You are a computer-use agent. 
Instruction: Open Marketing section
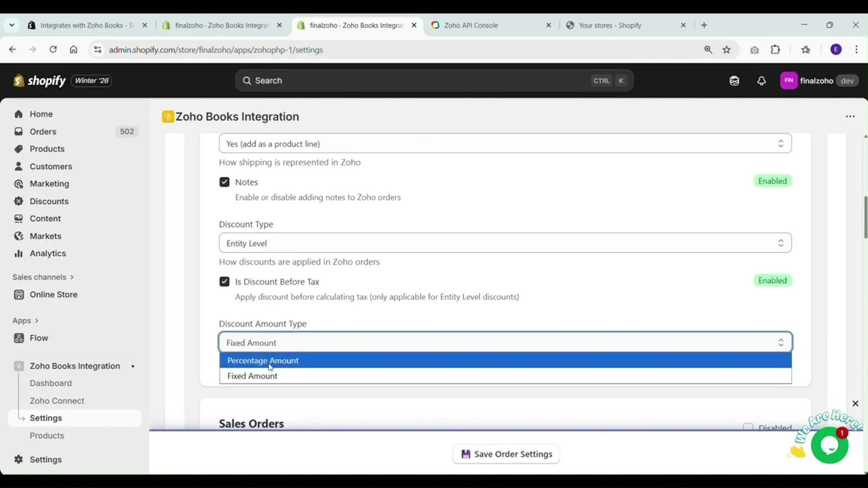49,183
